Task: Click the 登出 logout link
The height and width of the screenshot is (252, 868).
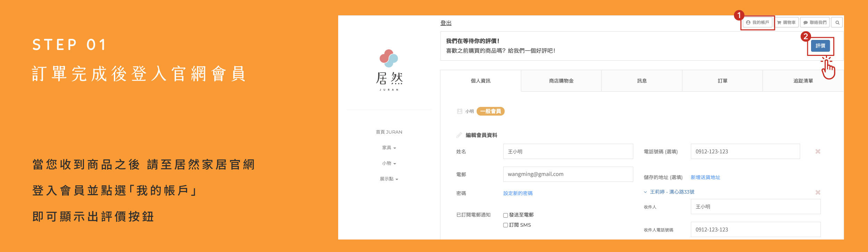Action: 446,23
